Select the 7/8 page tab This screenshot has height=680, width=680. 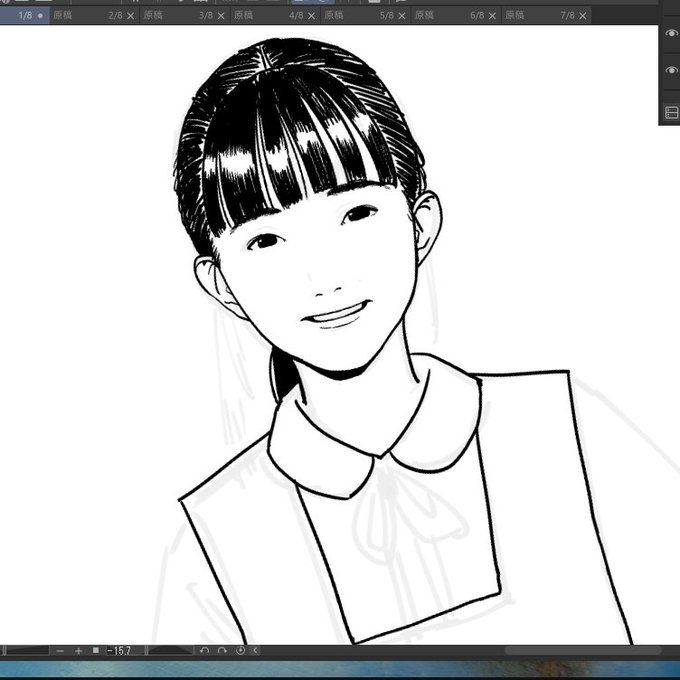[547, 16]
